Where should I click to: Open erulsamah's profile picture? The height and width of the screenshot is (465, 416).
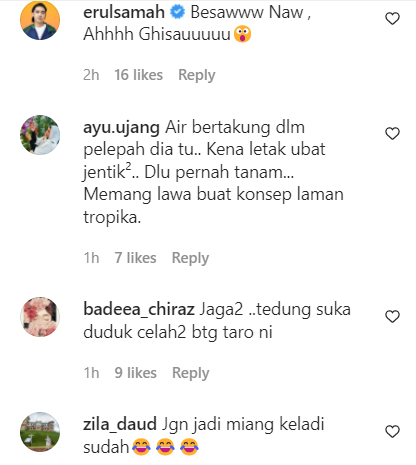click(x=40, y=20)
